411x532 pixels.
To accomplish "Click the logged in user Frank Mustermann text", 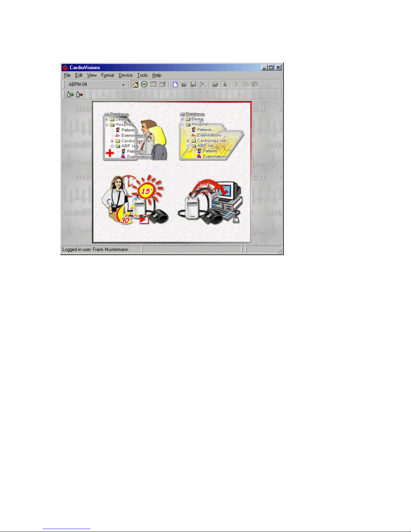I will (x=95, y=249).
